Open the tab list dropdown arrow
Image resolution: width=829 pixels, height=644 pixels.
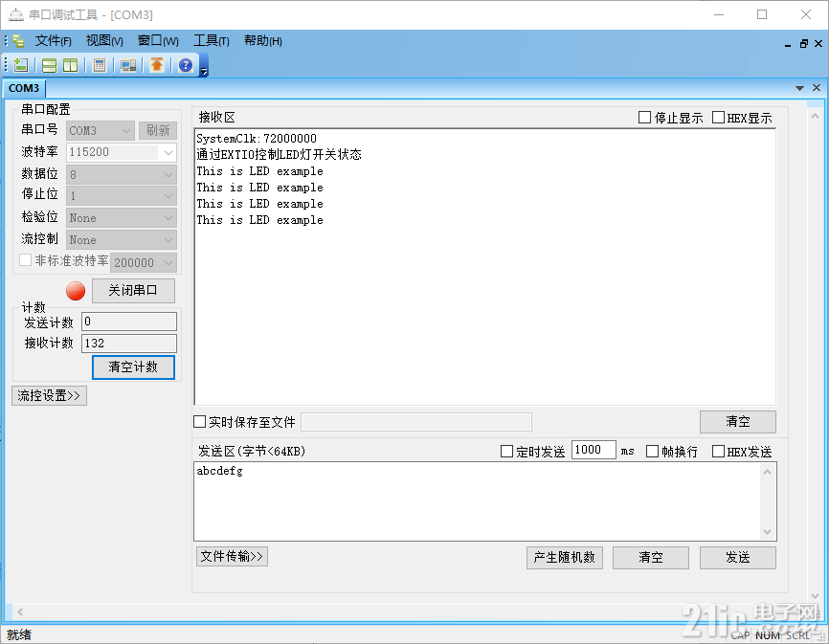click(799, 88)
